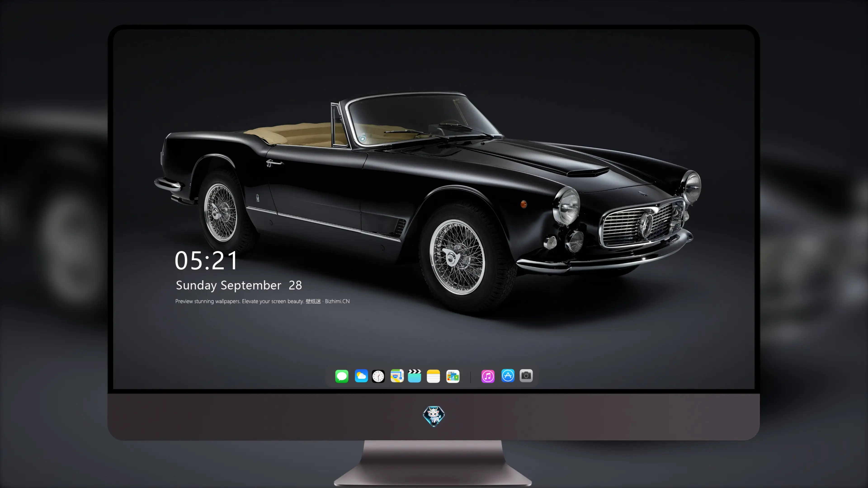This screenshot has width=868, height=488.
Task: Click the 'Preview stunning wallpapers' tagline
Action: tap(208, 301)
